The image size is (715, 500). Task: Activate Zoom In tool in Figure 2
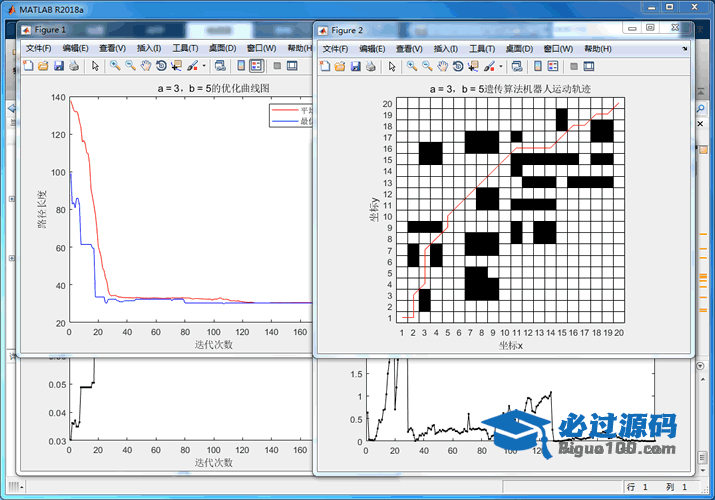pos(412,67)
